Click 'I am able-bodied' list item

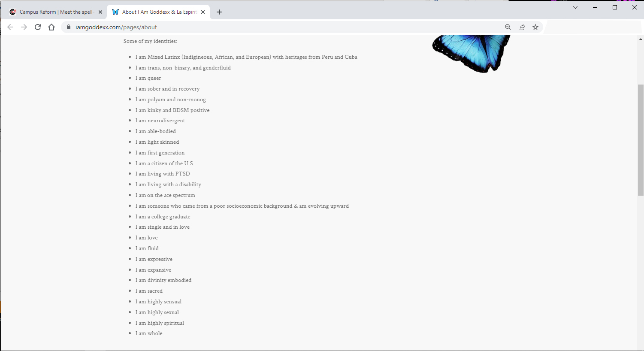(x=156, y=131)
